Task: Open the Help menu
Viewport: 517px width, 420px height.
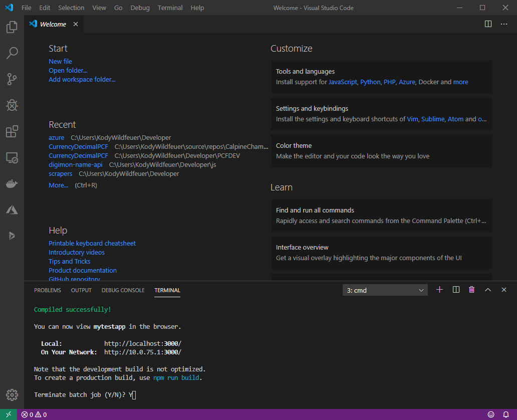Action: [x=197, y=8]
